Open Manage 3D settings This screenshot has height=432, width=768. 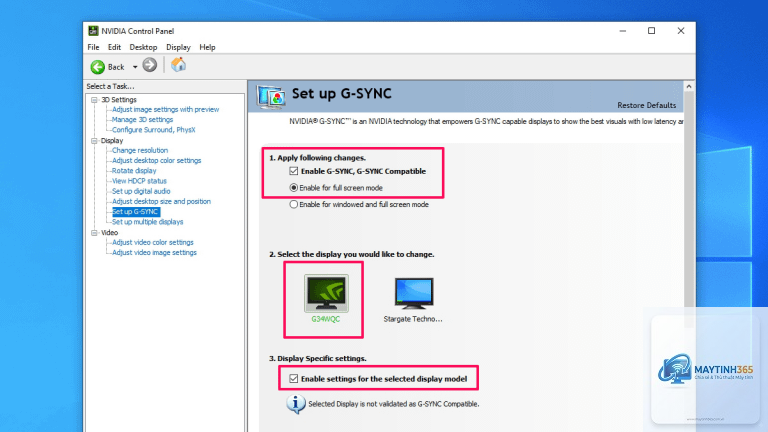tap(142, 120)
